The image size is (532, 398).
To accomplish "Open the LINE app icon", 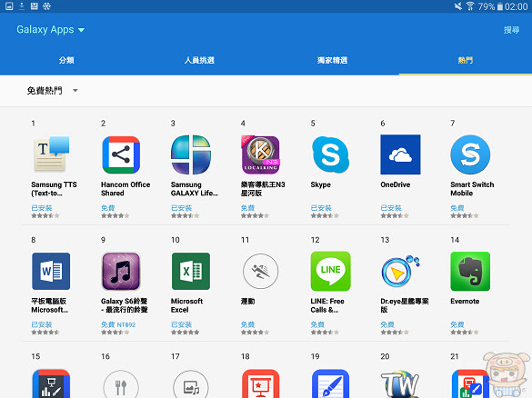I will pyautogui.click(x=330, y=271).
